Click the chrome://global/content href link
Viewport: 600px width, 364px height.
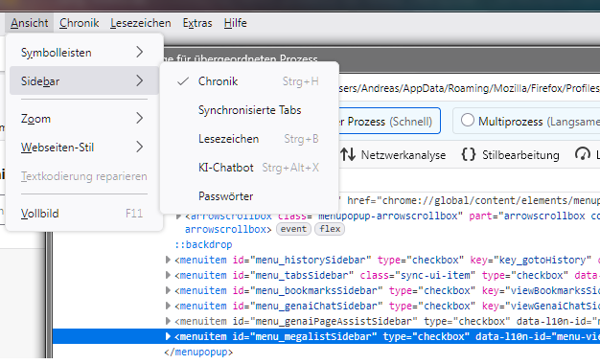tap(491, 201)
